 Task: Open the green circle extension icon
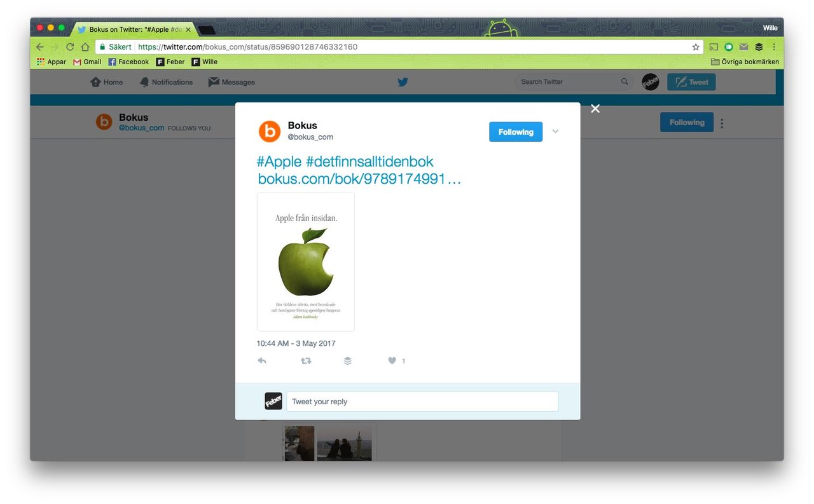click(x=729, y=47)
